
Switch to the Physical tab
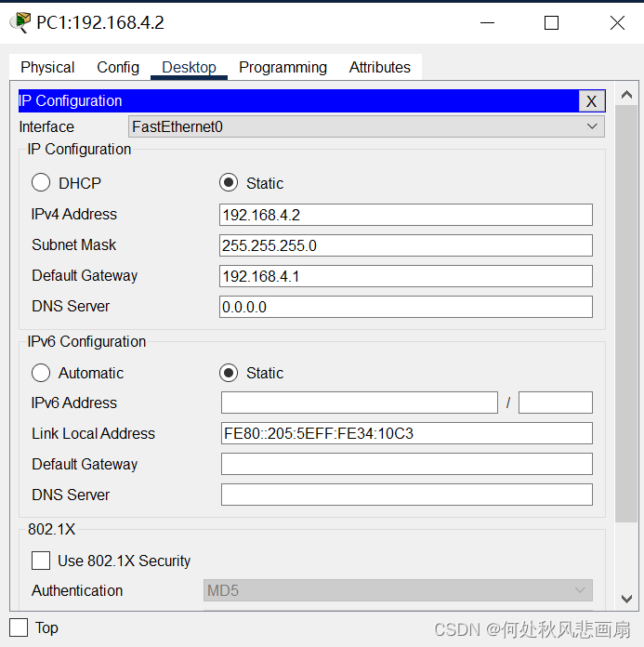(x=47, y=67)
